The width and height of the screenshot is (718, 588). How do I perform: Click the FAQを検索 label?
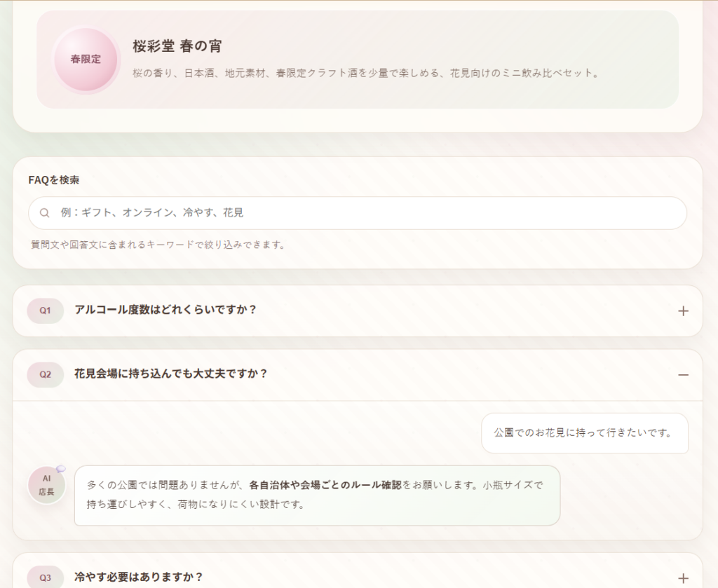pyautogui.click(x=54, y=180)
